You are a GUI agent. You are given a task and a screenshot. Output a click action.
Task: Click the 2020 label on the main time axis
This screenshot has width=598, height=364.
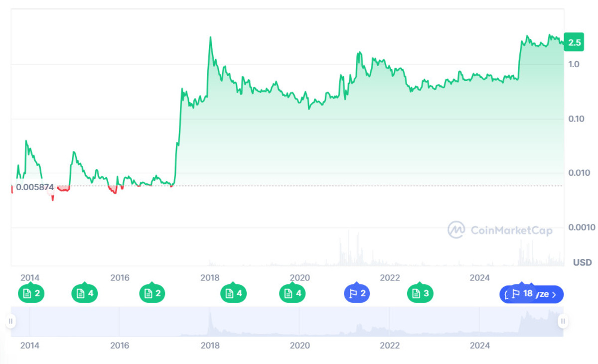[x=299, y=278]
